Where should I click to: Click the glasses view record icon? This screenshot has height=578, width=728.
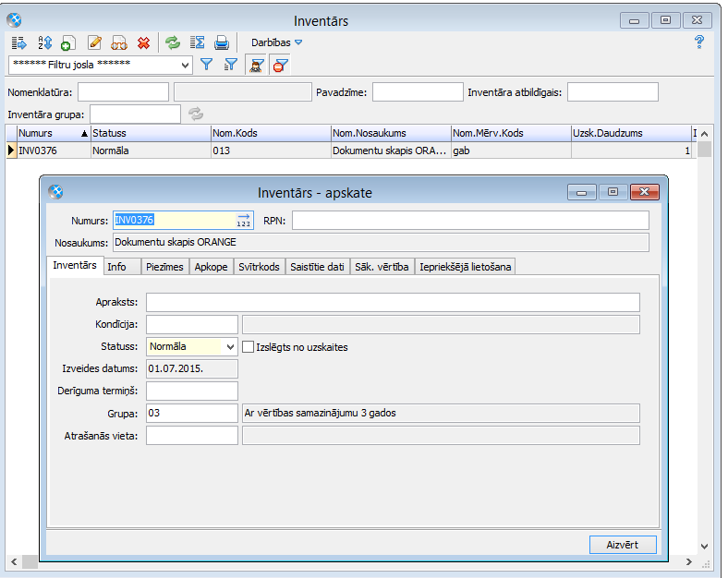[119, 42]
